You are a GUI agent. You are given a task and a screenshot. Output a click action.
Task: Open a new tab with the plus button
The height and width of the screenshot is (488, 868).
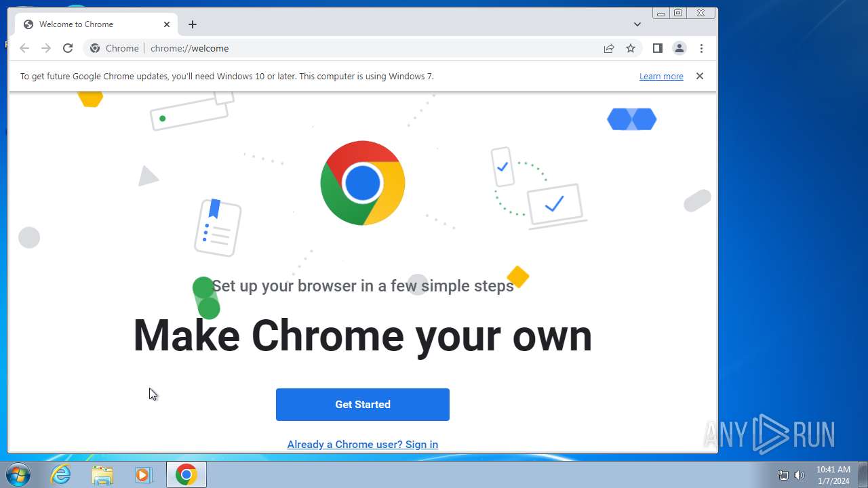193,24
